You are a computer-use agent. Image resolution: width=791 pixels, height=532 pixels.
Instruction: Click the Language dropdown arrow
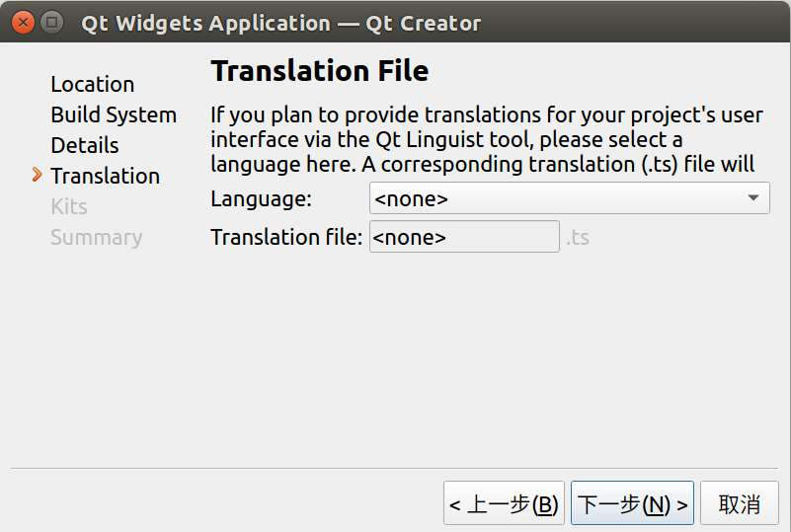(x=754, y=198)
